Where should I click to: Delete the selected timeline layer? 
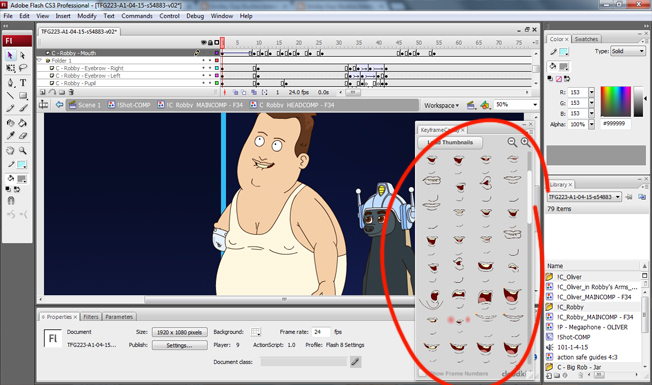pos(71,92)
